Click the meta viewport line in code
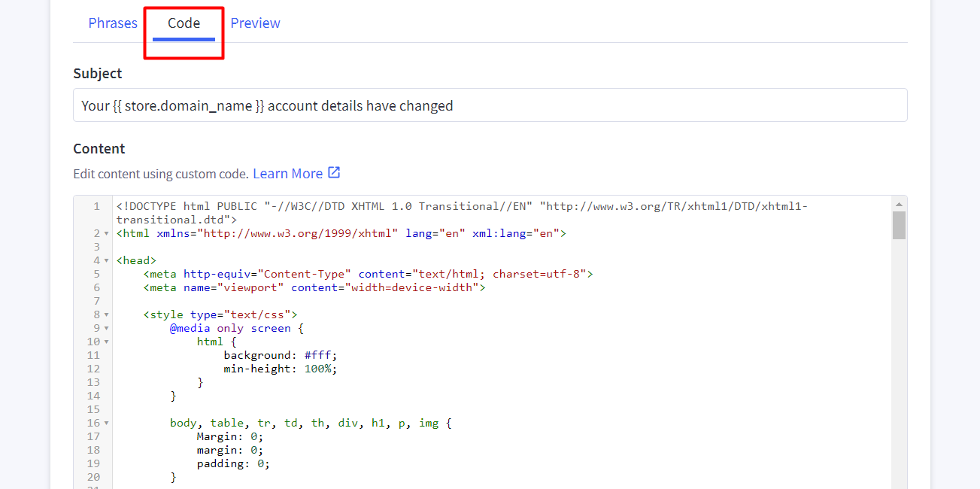This screenshot has height=489, width=980. click(x=314, y=287)
